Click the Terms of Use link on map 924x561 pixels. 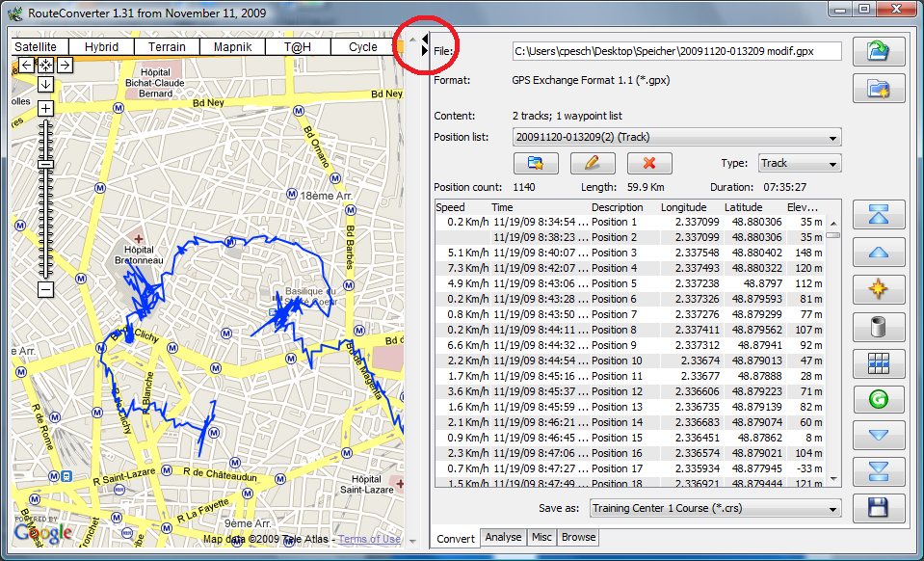tap(369, 539)
